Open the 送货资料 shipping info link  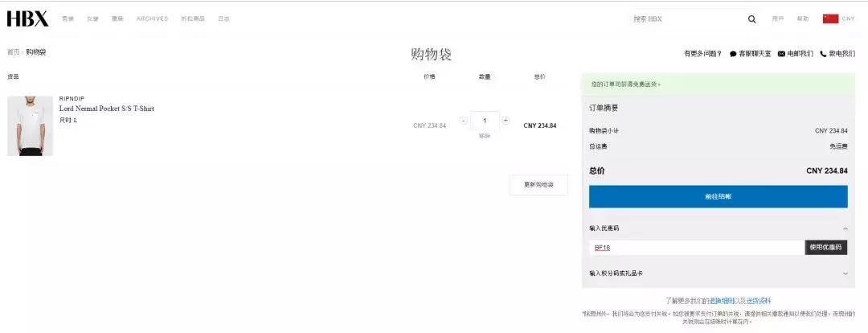coord(759,301)
